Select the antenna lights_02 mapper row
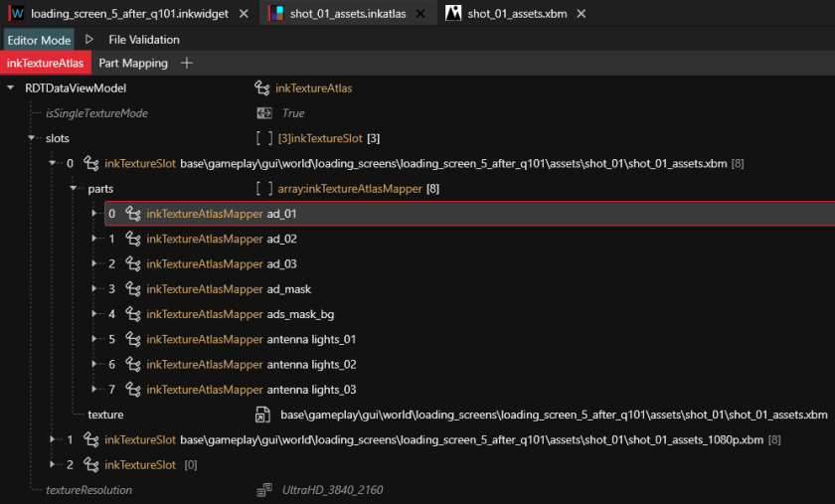Image resolution: width=835 pixels, height=504 pixels. pos(469,365)
